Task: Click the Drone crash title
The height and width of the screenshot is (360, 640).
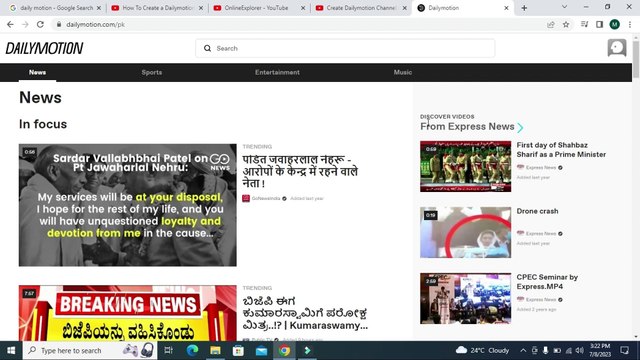Action: tap(537, 211)
